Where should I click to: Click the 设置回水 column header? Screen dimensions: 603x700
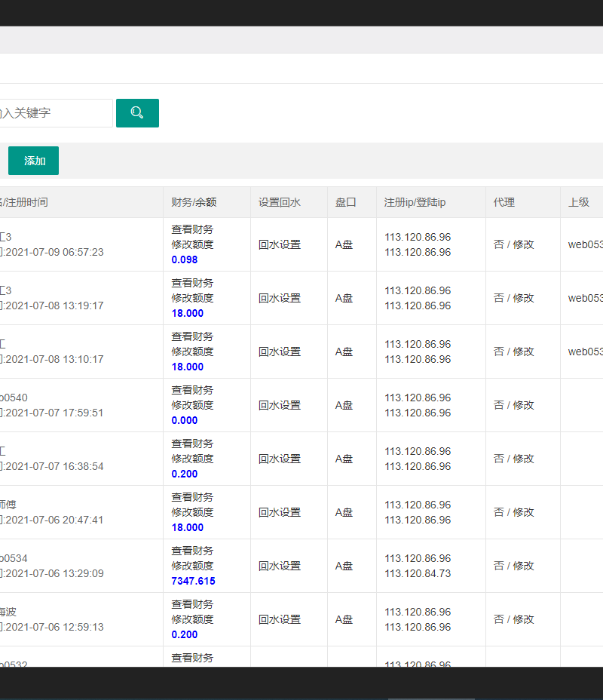280,202
